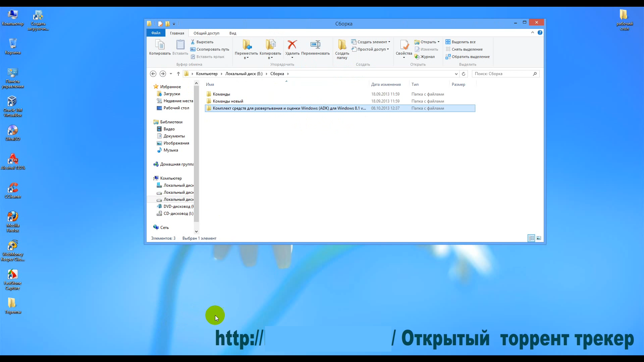Collapse the ribbon with the chevron arrow
The width and height of the screenshot is (644, 362).
point(533,33)
